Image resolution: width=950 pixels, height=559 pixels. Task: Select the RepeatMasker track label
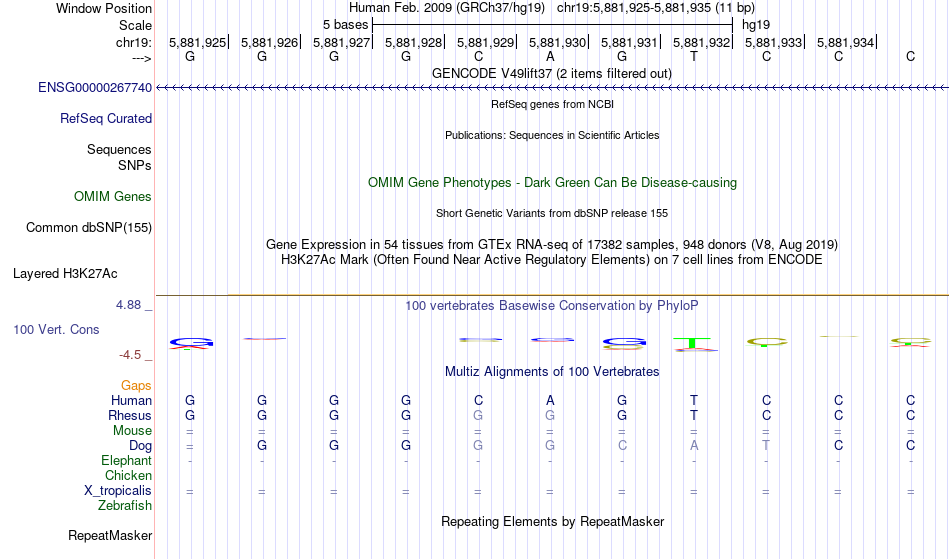point(110,535)
